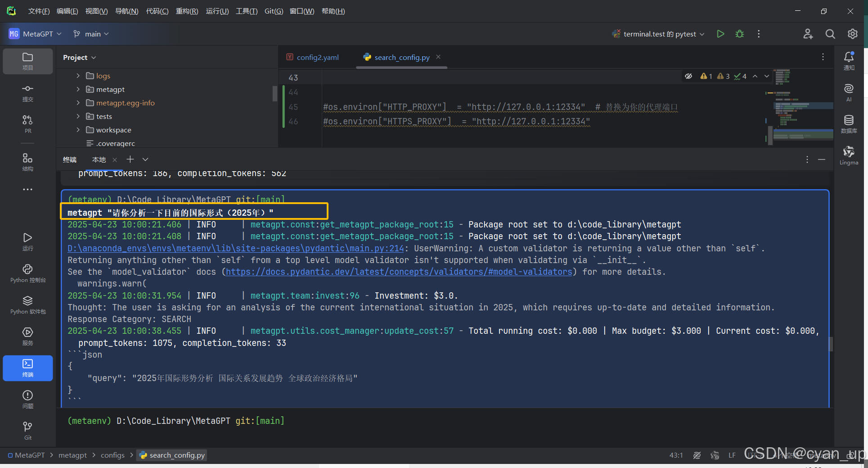
Task: Open the Python Packages tool window
Action: (27, 304)
